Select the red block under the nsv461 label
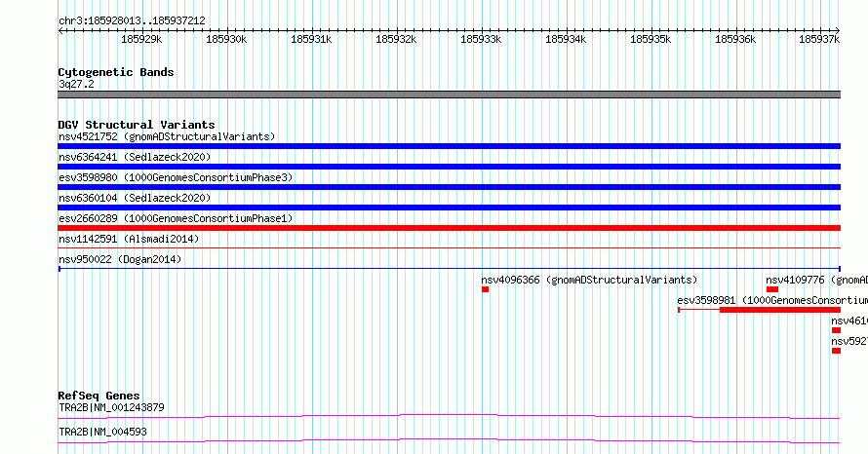This screenshot has height=454, width=868. [836, 330]
